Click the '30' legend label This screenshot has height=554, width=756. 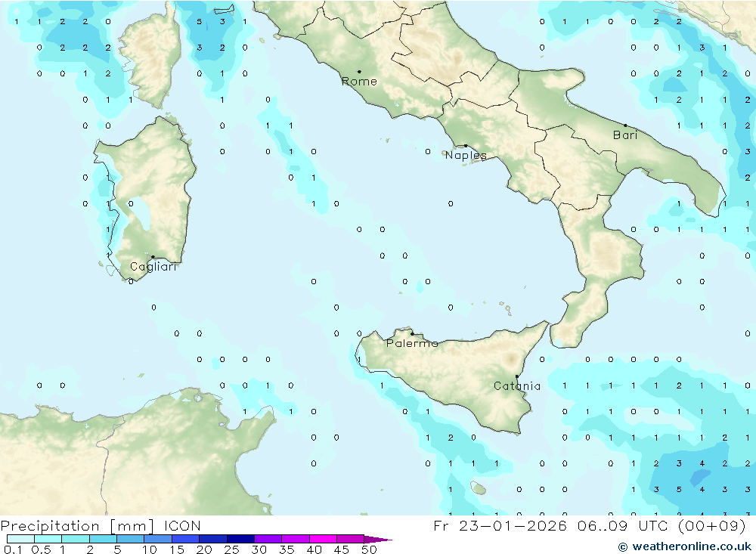(259, 549)
